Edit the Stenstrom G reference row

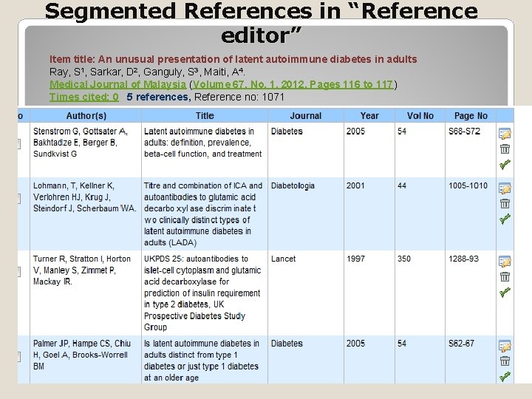point(505,134)
